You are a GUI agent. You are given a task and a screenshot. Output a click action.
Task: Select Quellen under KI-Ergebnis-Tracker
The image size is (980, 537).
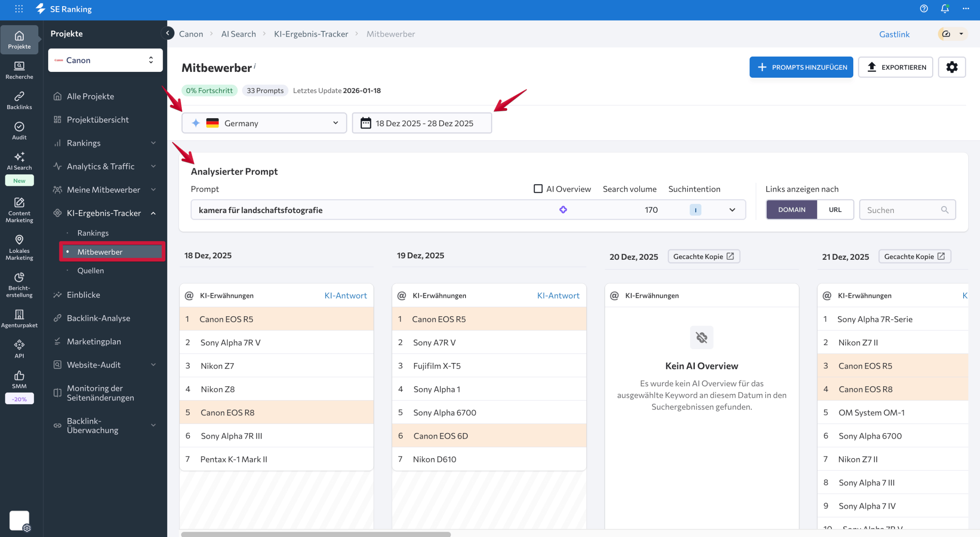pos(90,270)
